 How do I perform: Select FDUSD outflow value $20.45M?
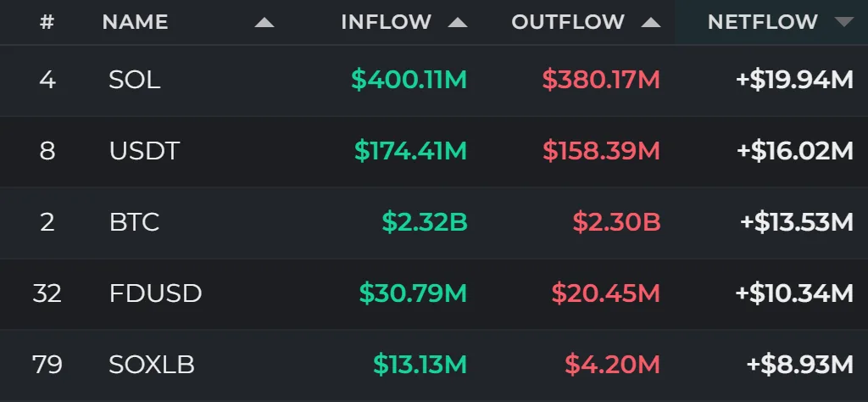(x=606, y=293)
